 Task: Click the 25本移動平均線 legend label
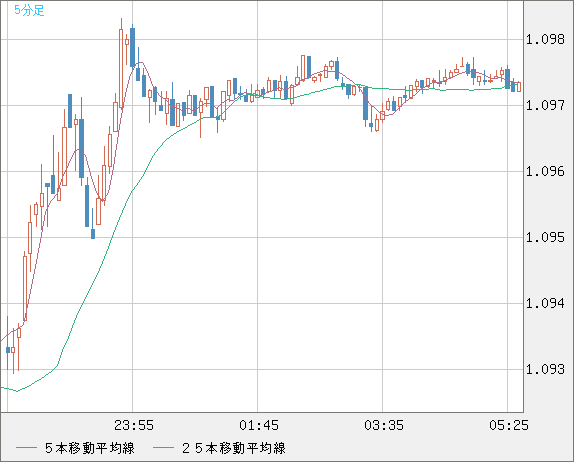tap(234, 448)
